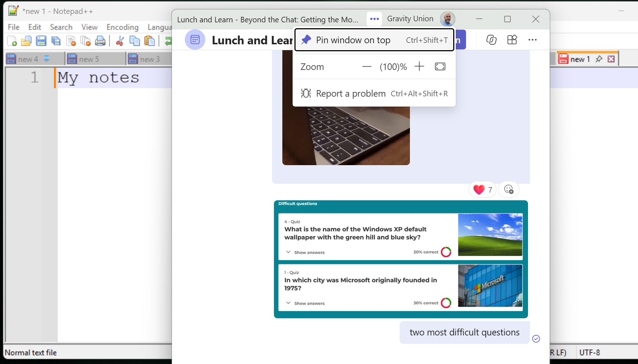
Task: Click the 'My notes' text line in Notepad++
Action: click(98, 78)
